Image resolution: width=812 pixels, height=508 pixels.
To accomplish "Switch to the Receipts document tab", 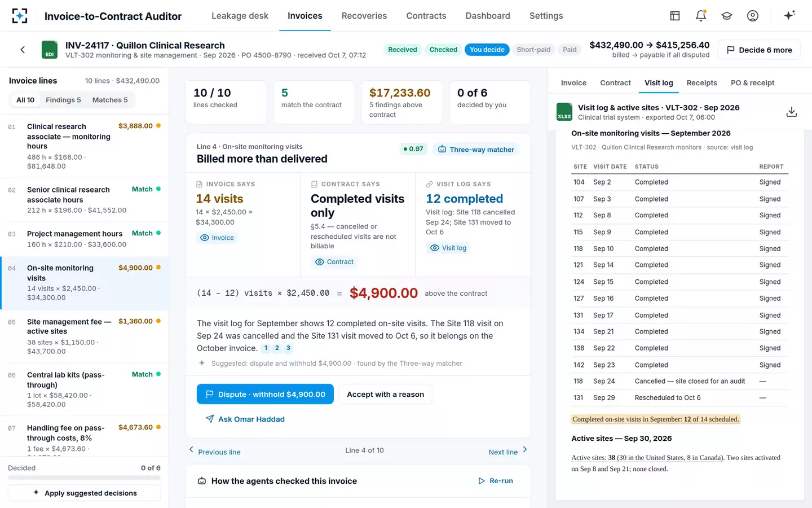I will point(702,83).
